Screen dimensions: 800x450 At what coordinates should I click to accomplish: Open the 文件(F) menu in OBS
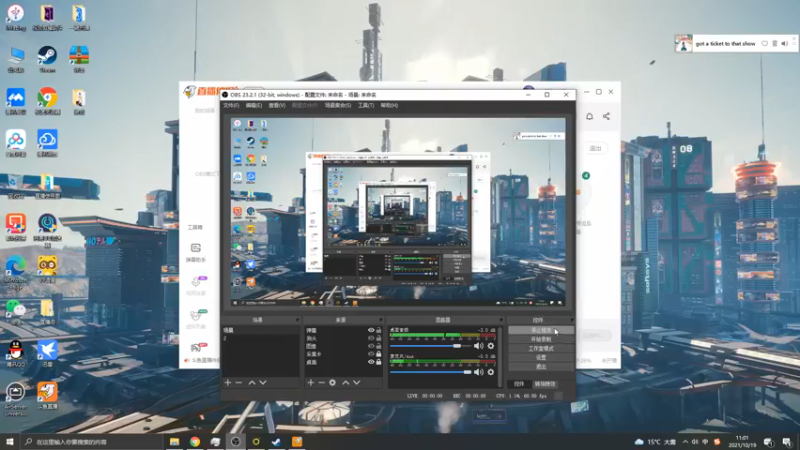(231, 105)
